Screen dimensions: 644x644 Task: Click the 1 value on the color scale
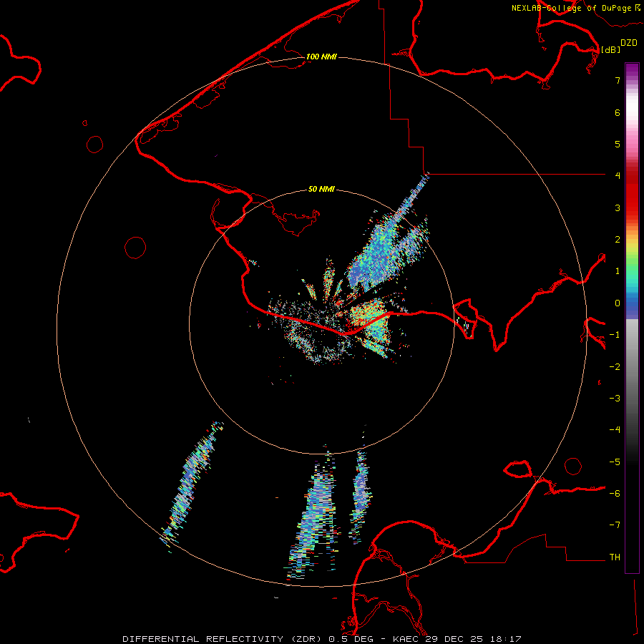click(618, 271)
